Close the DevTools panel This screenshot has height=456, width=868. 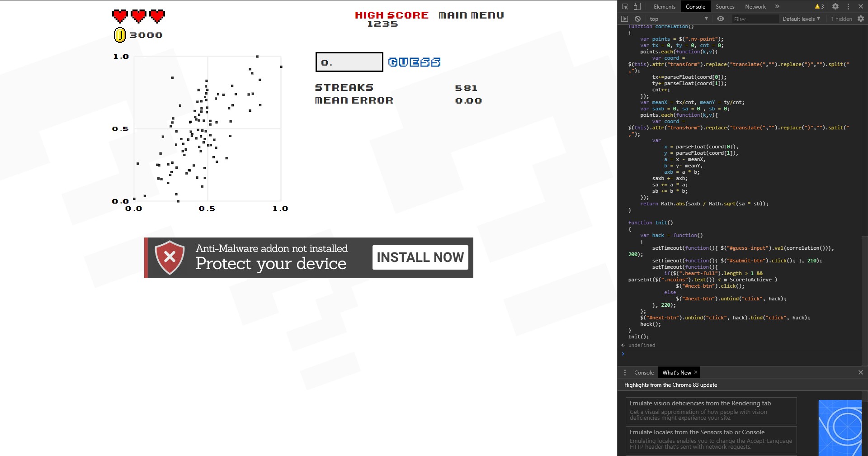coord(861,6)
